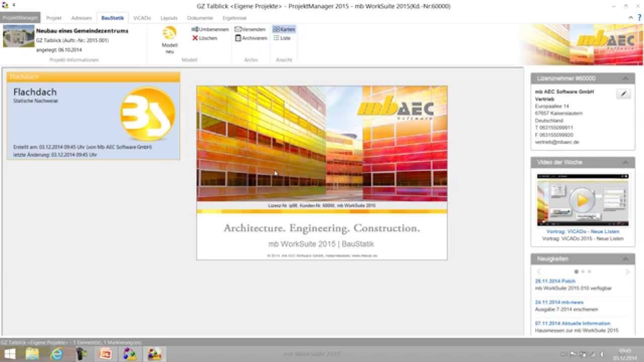The width and height of the screenshot is (644, 362).
Task: Open the 28.11.2014 Patch news link
Action: [555, 281]
